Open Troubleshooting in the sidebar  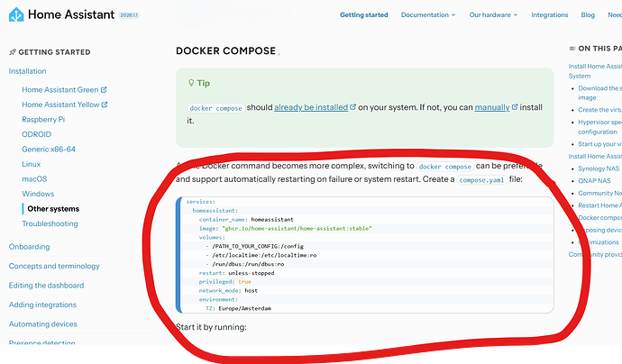(50, 223)
